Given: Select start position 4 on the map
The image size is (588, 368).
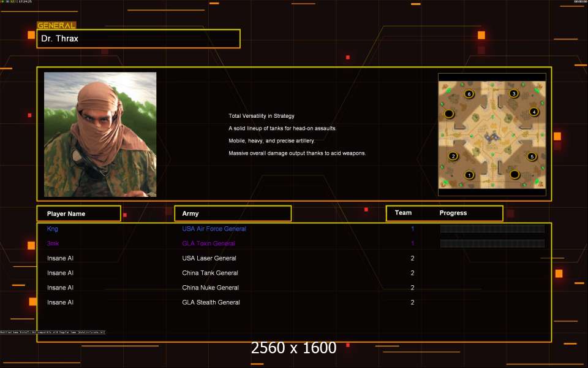Looking at the screenshot, I should [533, 112].
